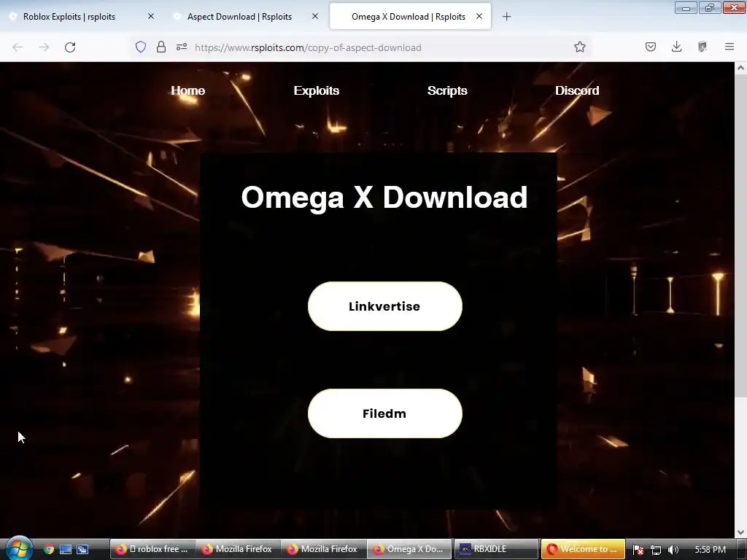Click the Linkvertise download button

(x=385, y=306)
